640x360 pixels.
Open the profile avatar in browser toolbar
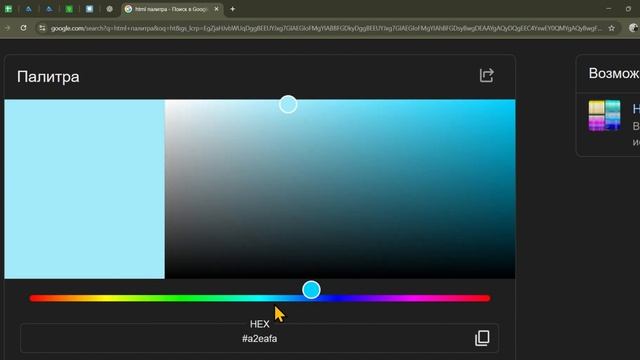click(634, 28)
